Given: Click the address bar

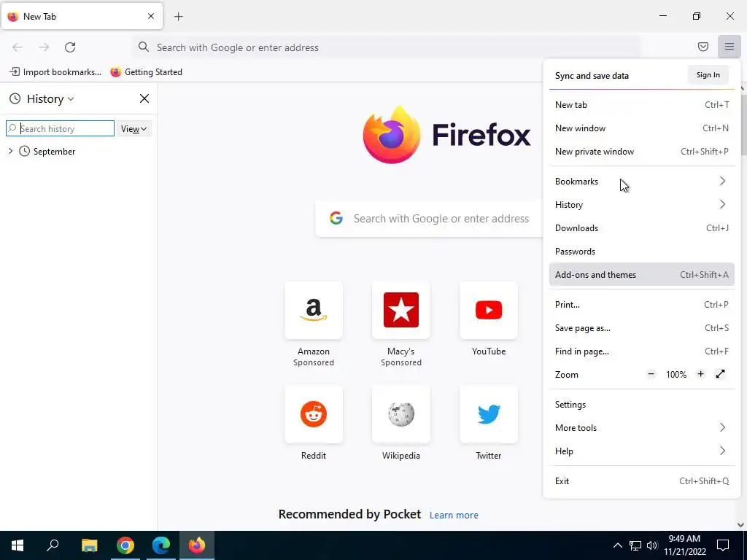Looking at the screenshot, I should [x=386, y=47].
